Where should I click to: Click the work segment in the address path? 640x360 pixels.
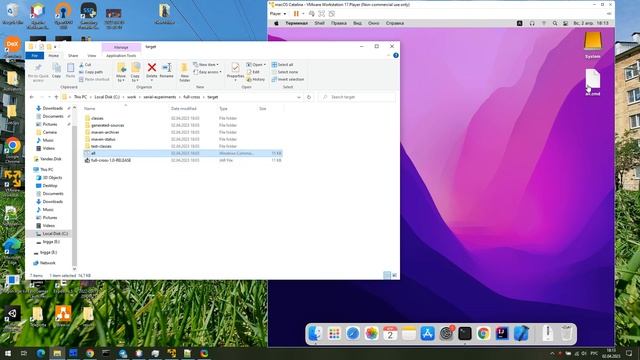[131, 97]
